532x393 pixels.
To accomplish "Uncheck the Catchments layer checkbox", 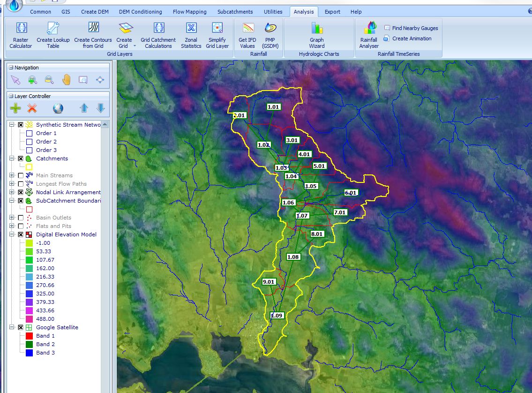I will coord(21,159).
